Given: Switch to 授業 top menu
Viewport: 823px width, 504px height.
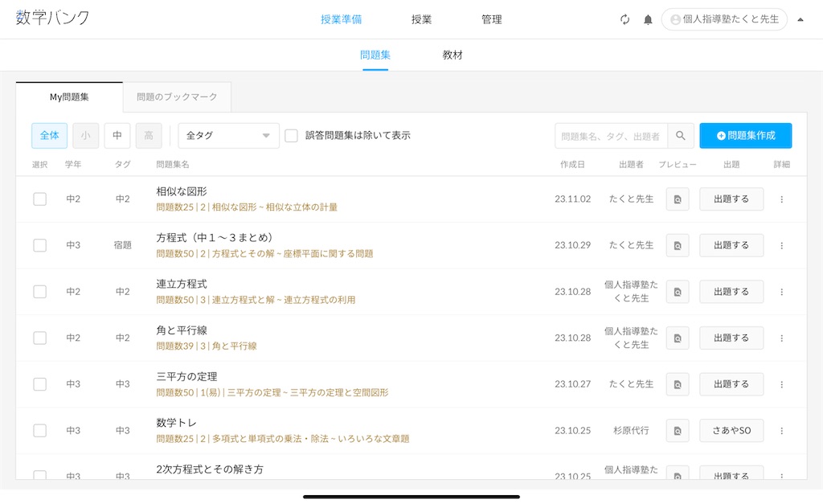Looking at the screenshot, I should (x=421, y=19).
